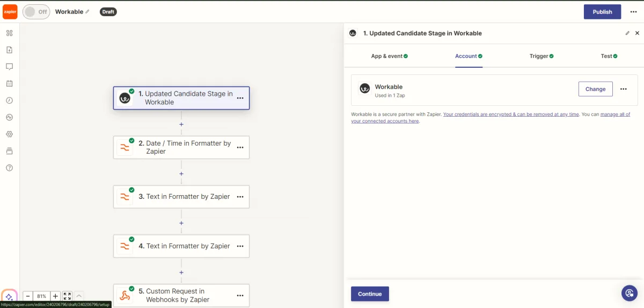Open 'manage all of your connected accounts' link
This screenshot has height=308, width=644.
tap(491, 118)
